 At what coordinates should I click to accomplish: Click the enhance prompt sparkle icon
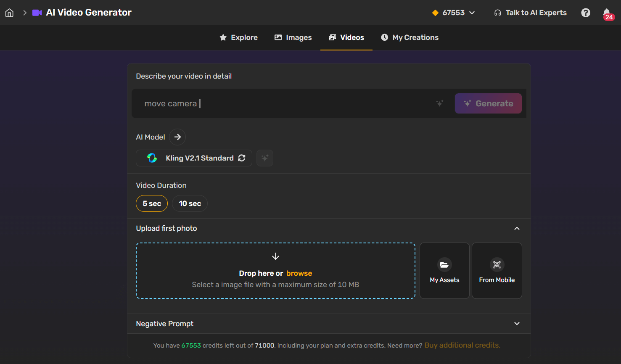click(440, 103)
